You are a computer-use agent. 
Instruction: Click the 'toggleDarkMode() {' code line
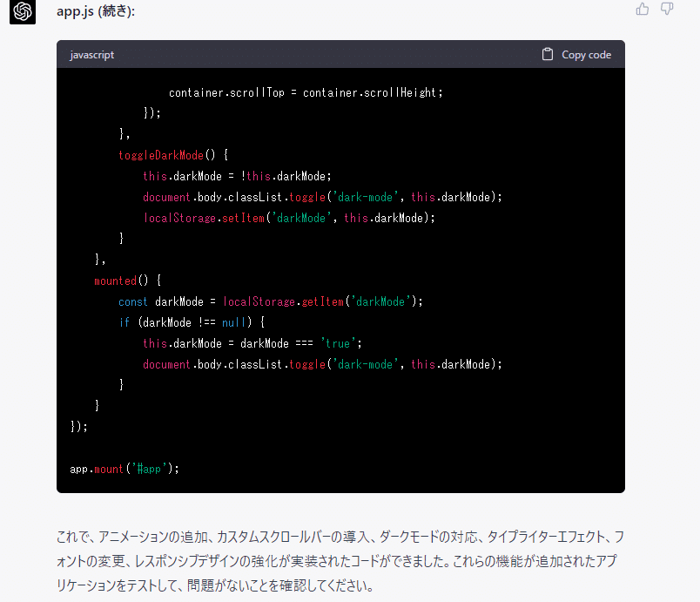click(x=173, y=155)
